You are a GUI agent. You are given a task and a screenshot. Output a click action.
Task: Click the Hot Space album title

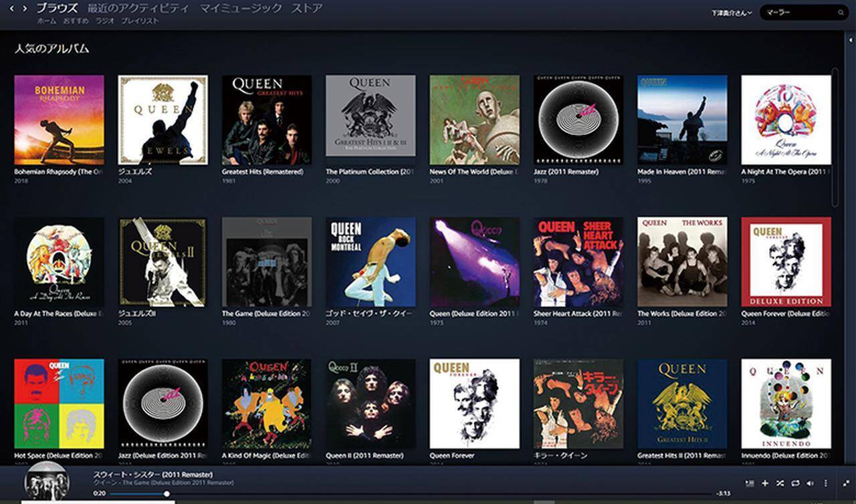[59, 455]
